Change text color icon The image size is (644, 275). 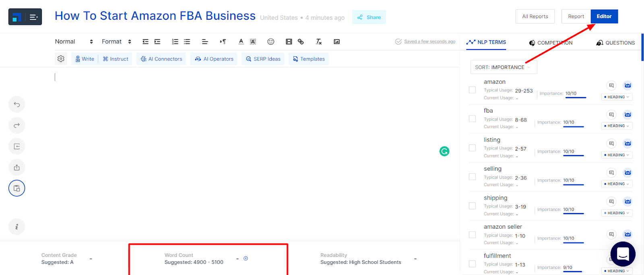(x=241, y=41)
